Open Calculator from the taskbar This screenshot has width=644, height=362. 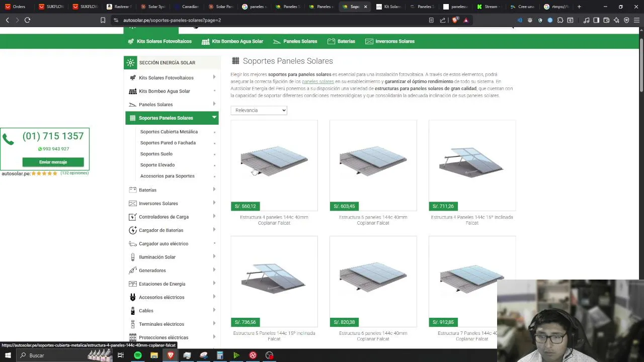tap(220, 355)
